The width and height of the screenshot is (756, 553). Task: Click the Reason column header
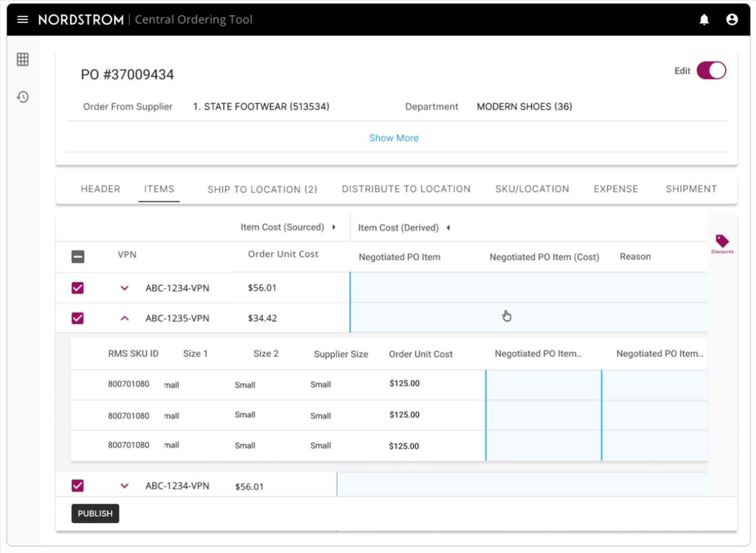tap(635, 256)
